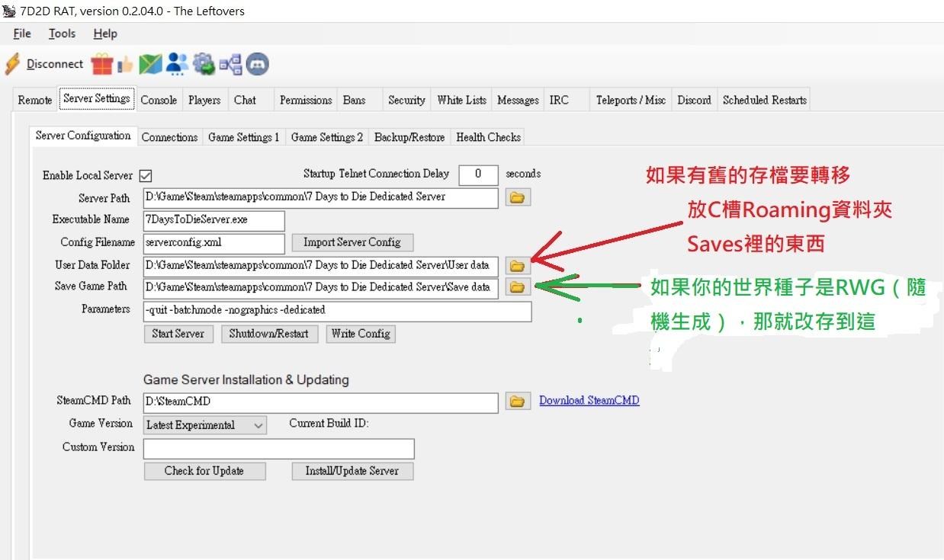
Task: Click the Disconnect toolbar button
Action: tap(44, 64)
